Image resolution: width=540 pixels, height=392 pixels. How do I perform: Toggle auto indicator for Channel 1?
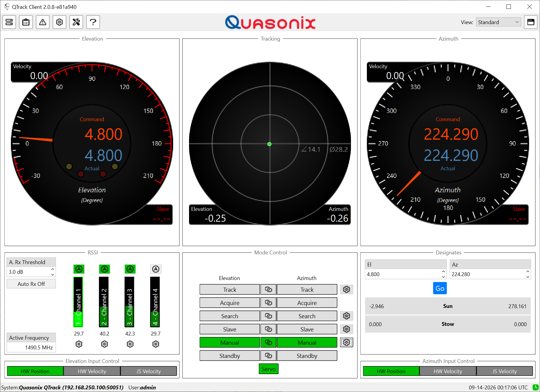(x=79, y=269)
